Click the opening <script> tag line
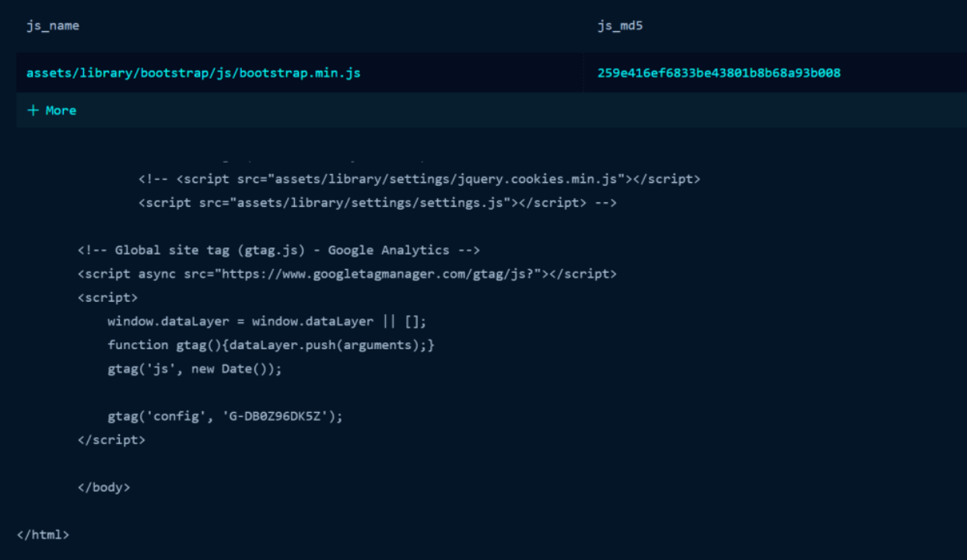967x560 pixels. point(108,298)
